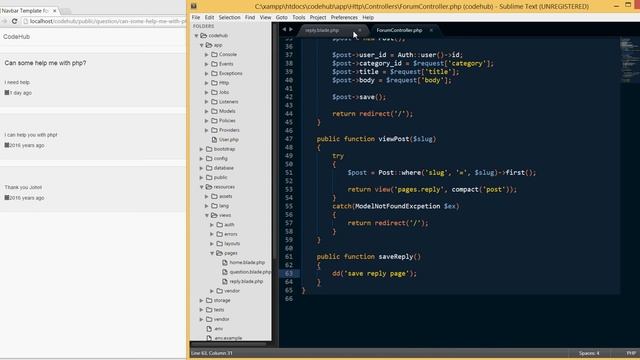
Task: Click the browser address bar
Action: (x=104, y=21)
